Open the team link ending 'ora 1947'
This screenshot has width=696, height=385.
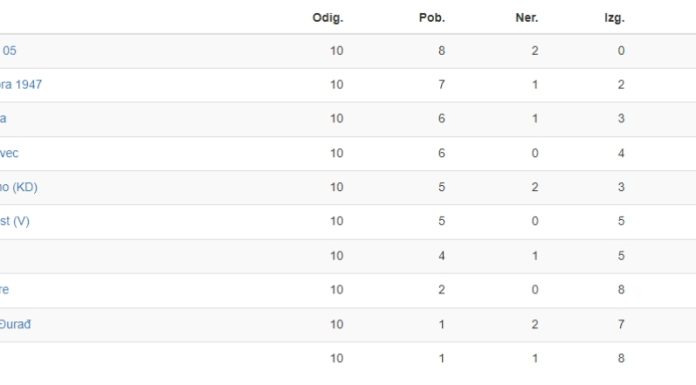[20, 84]
